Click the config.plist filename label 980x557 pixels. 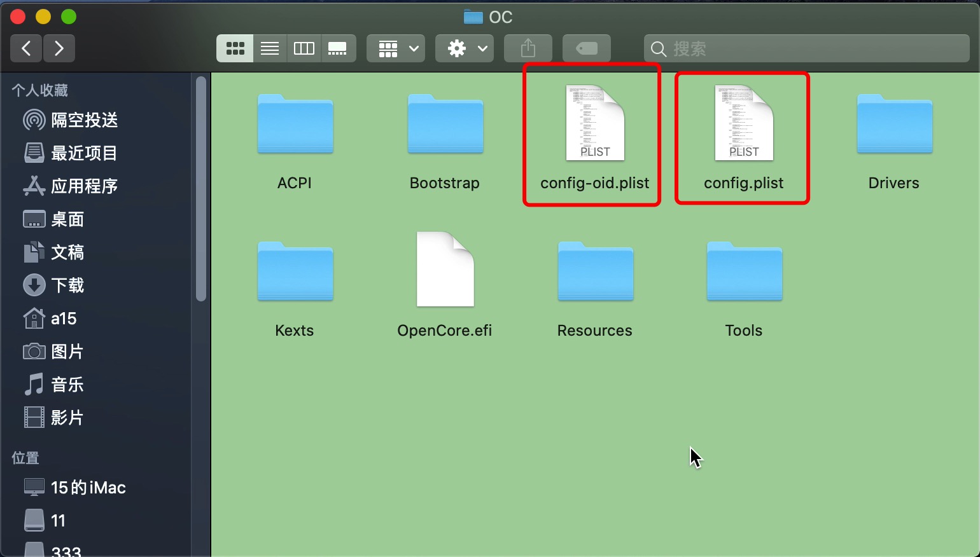pos(744,183)
